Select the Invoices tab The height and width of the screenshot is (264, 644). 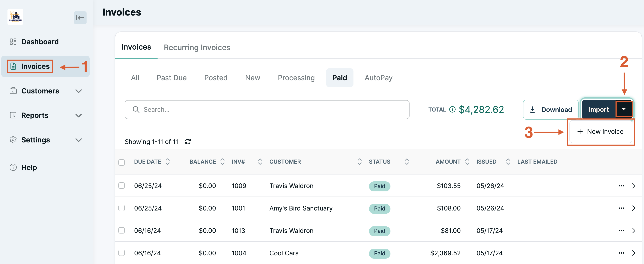(x=136, y=47)
